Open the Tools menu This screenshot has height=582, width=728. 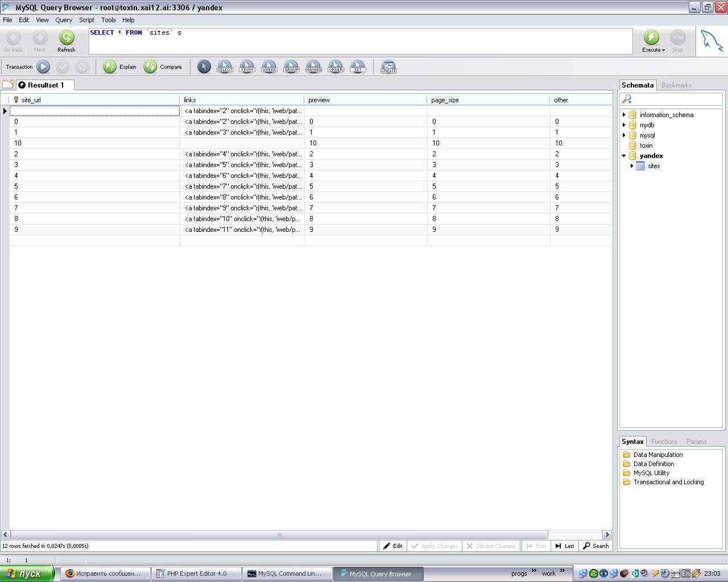pos(109,20)
